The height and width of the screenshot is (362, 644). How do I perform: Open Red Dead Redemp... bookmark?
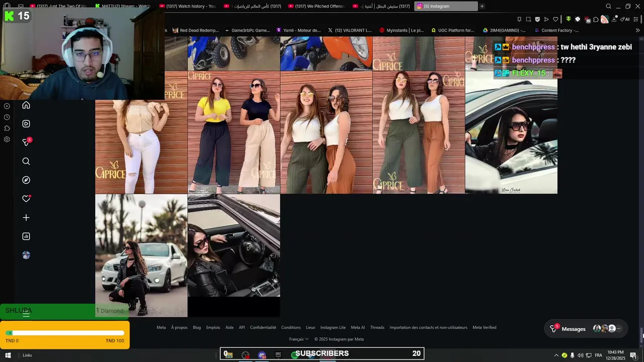click(x=196, y=30)
